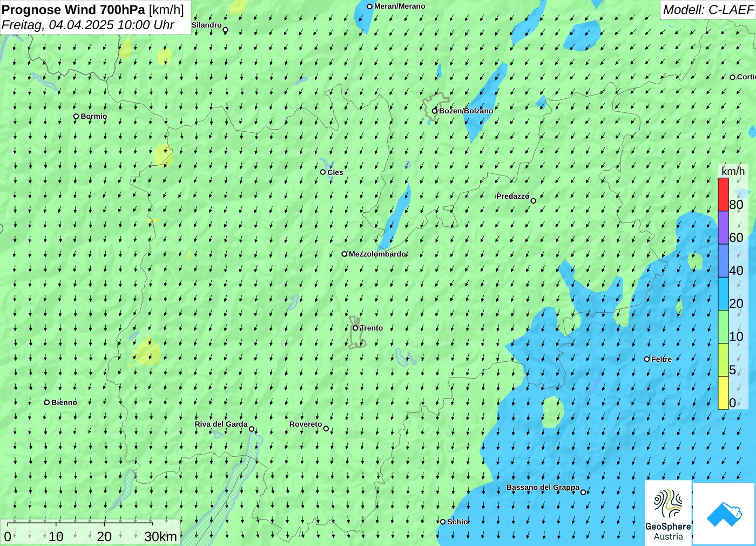Select the blue 40 km/h legend swatch
Screen dimensions: 756x546
point(723,260)
